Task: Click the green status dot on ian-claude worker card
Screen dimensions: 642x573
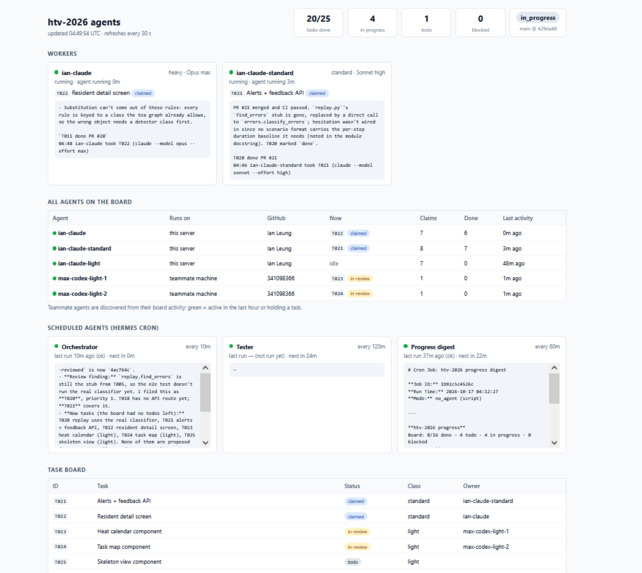Action: click(x=57, y=72)
